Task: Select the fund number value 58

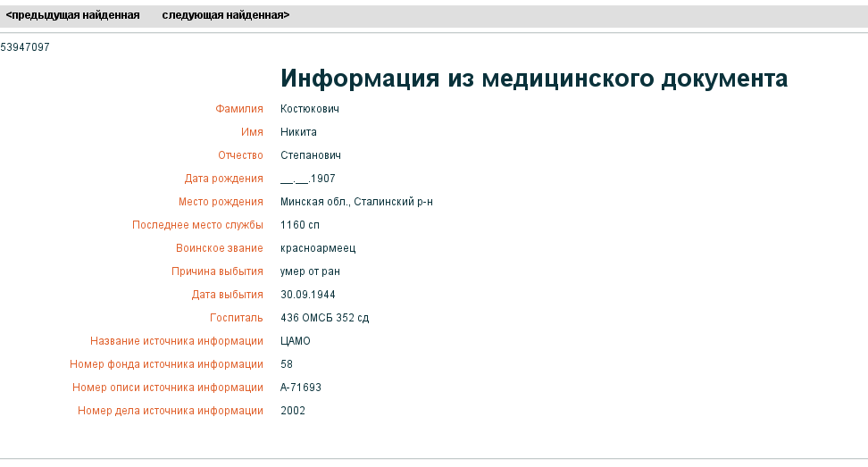Action: tap(287, 364)
